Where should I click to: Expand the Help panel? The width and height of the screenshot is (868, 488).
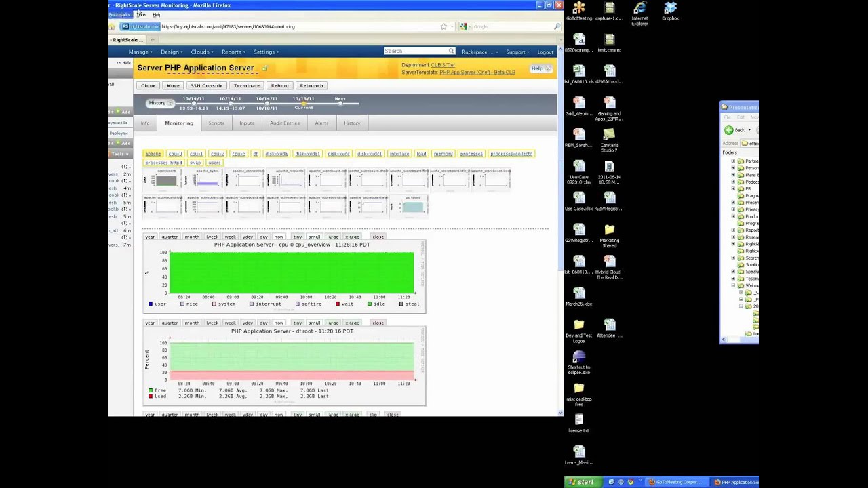pos(540,68)
